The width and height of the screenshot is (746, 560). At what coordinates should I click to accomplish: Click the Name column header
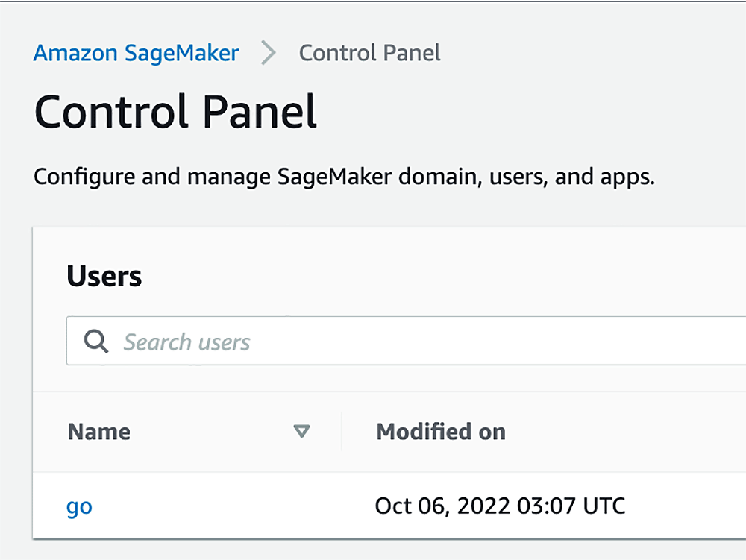pyautogui.click(x=99, y=432)
